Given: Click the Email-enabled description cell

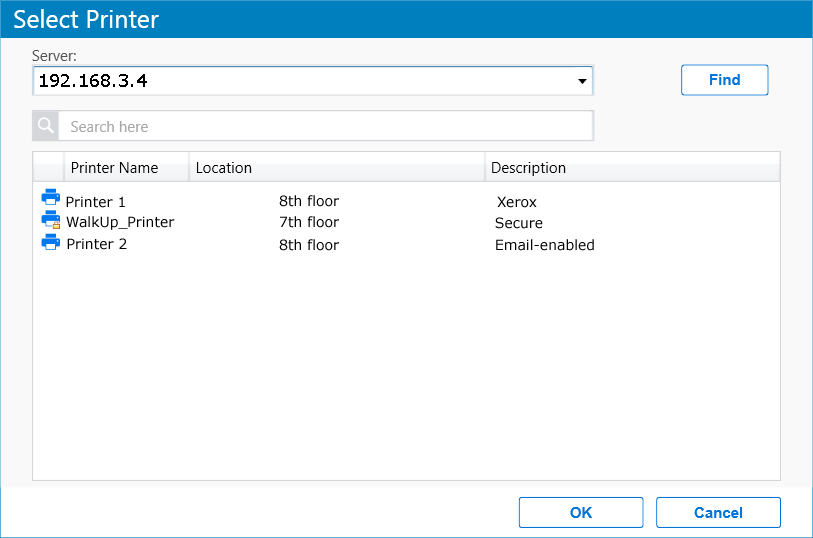Looking at the screenshot, I should (544, 245).
